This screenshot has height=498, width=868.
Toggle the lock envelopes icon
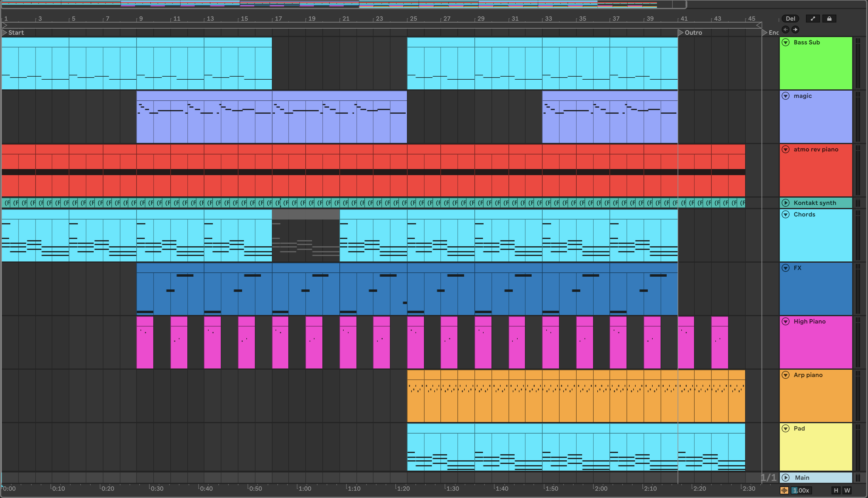click(829, 19)
